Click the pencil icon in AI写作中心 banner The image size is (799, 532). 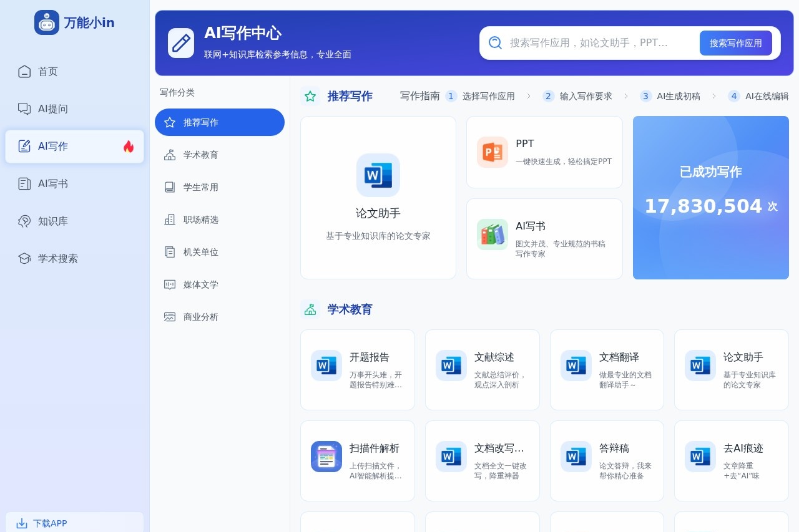click(x=181, y=42)
